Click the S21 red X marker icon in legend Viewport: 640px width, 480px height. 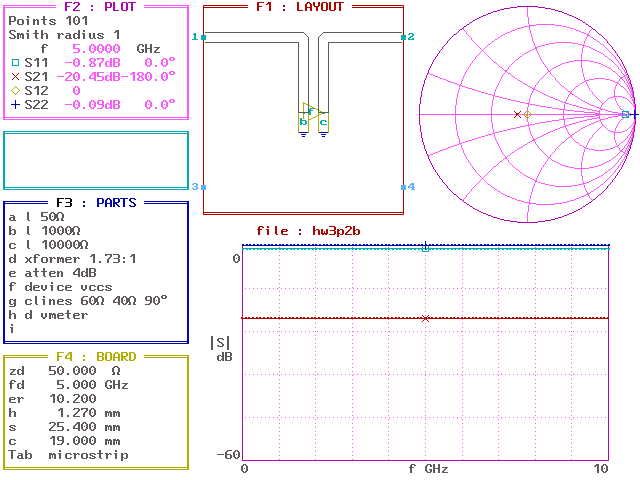point(15,76)
